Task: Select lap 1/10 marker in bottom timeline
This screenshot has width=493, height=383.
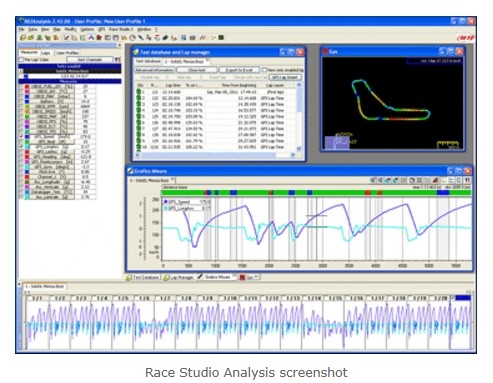Action: pos(230,298)
